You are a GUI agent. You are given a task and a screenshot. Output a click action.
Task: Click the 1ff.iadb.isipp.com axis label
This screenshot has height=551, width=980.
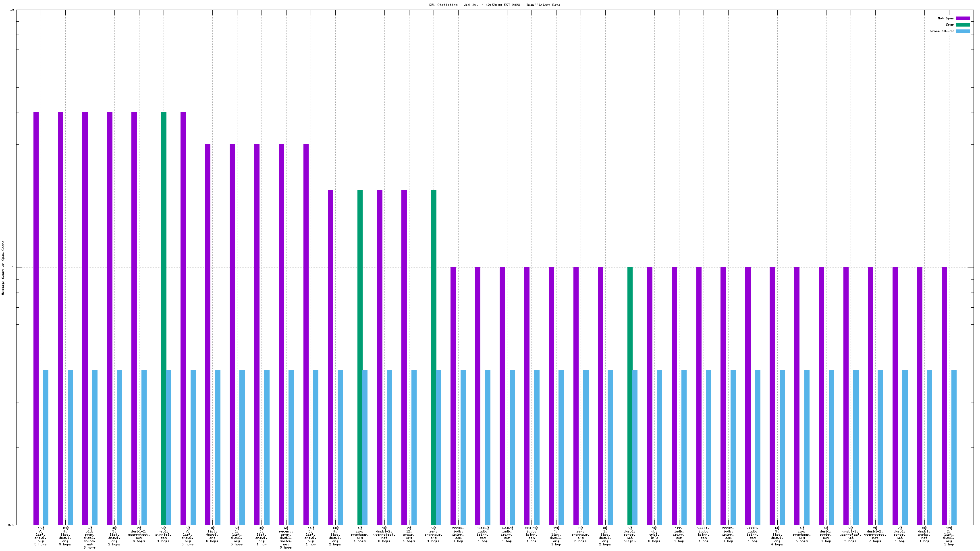point(679,534)
